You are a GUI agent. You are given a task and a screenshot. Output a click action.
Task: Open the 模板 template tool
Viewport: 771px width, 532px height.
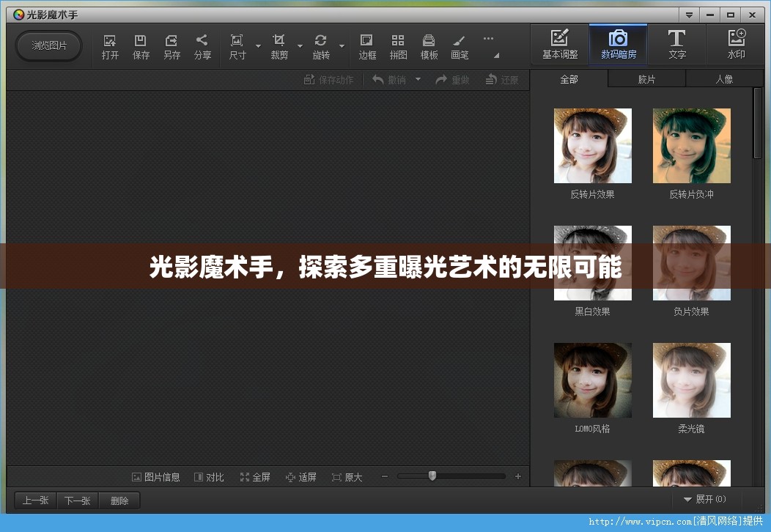pyautogui.click(x=429, y=47)
